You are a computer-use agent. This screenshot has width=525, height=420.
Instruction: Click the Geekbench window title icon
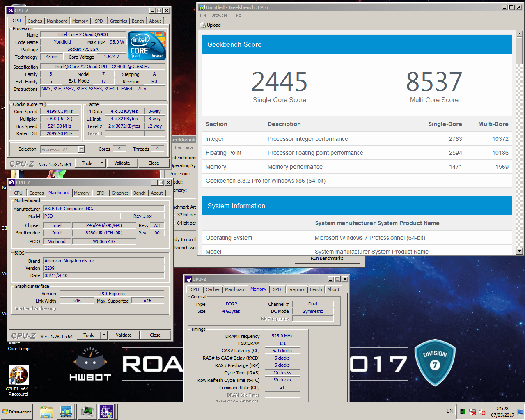[x=202, y=7]
